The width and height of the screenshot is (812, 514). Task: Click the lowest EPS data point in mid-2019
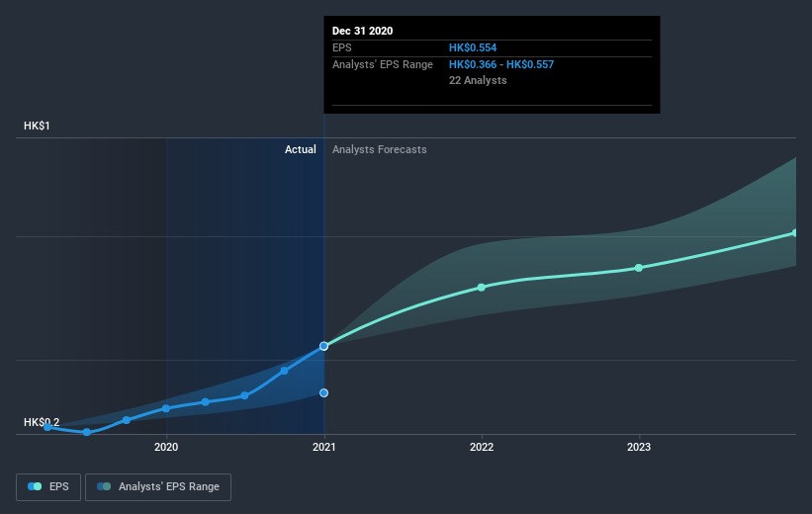pos(86,432)
